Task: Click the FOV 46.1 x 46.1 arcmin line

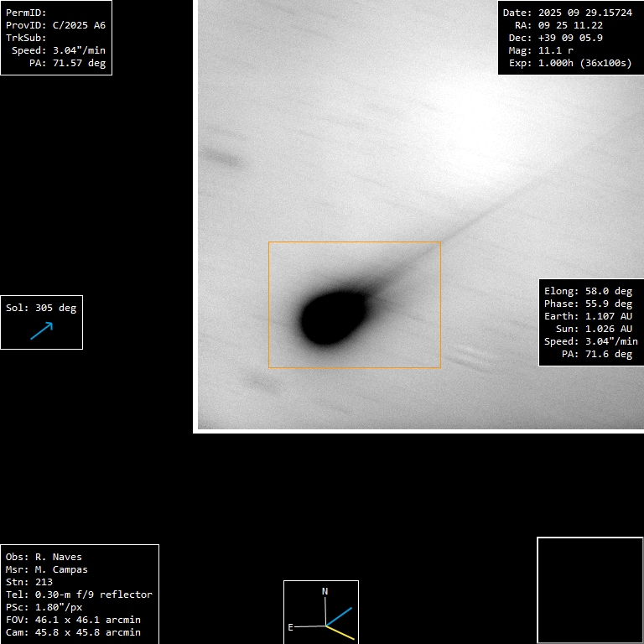Action: click(x=73, y=620)
